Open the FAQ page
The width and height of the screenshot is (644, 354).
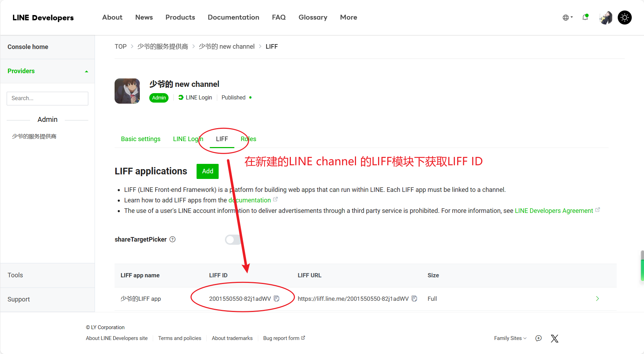[279, 17]
